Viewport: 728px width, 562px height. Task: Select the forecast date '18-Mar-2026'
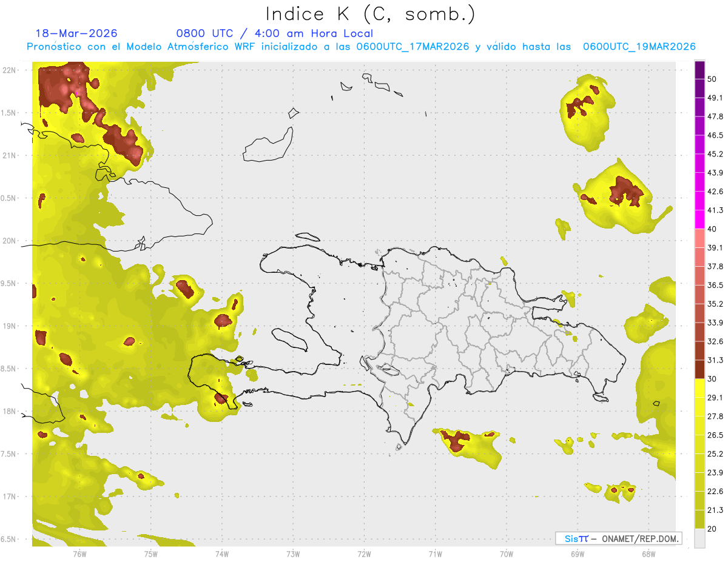point(76,33)
